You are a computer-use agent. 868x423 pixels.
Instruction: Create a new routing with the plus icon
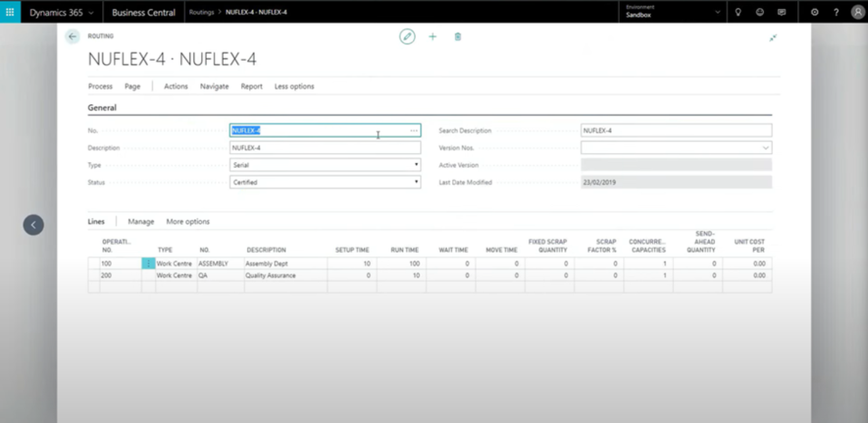[433, 36]
